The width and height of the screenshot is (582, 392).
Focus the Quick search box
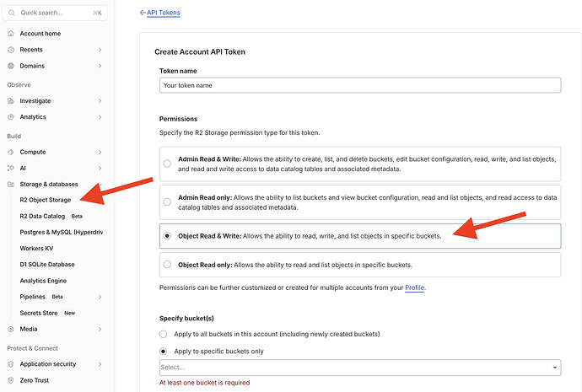(55, 13)
